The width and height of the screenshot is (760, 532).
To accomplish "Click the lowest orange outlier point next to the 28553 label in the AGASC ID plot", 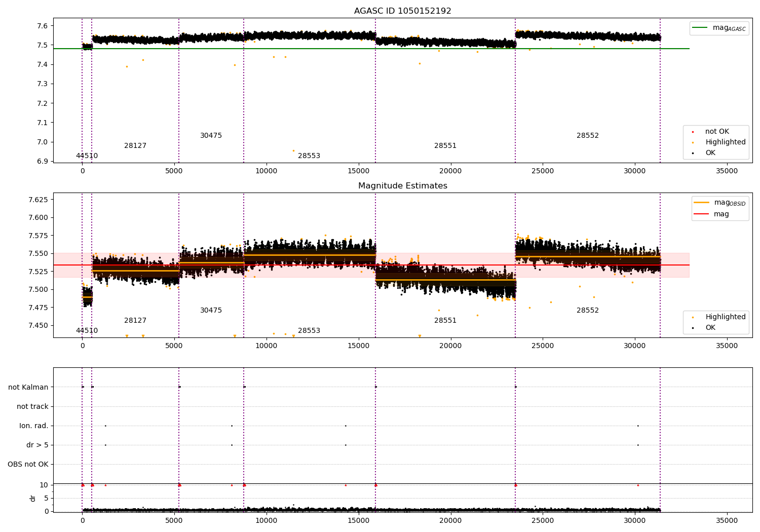I will [x=293, y=150].
